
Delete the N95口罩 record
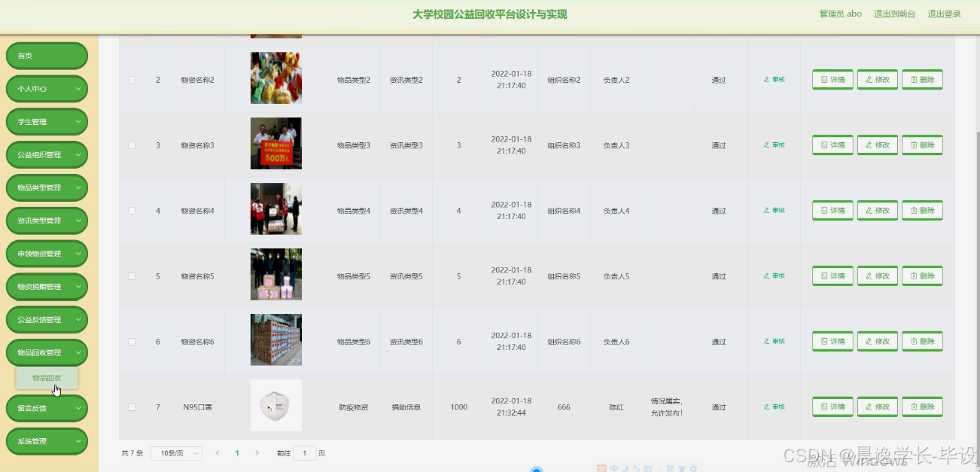click(922, 407)
